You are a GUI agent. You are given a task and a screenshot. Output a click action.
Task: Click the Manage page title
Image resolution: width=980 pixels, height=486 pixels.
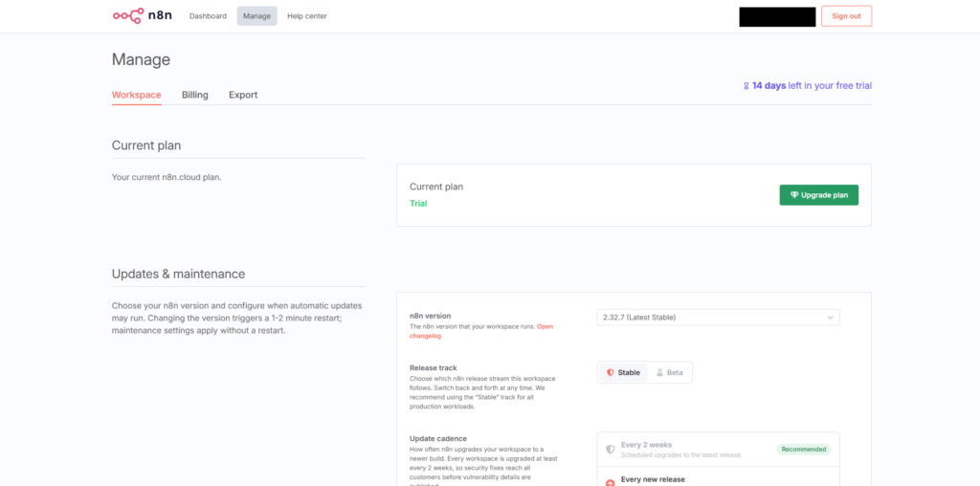pyautogui.click(x=141, y=59)
